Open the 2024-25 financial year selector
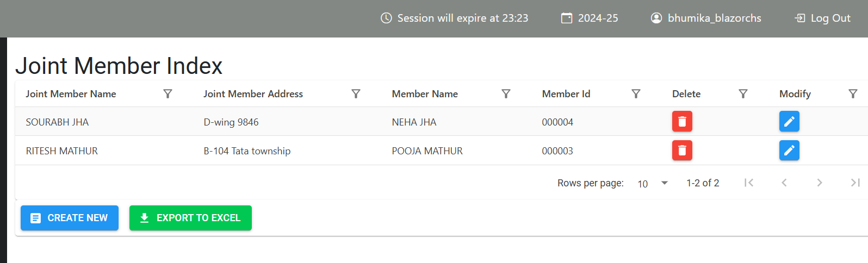This screenshot has width=868, height=263. (x=590, y=18)
